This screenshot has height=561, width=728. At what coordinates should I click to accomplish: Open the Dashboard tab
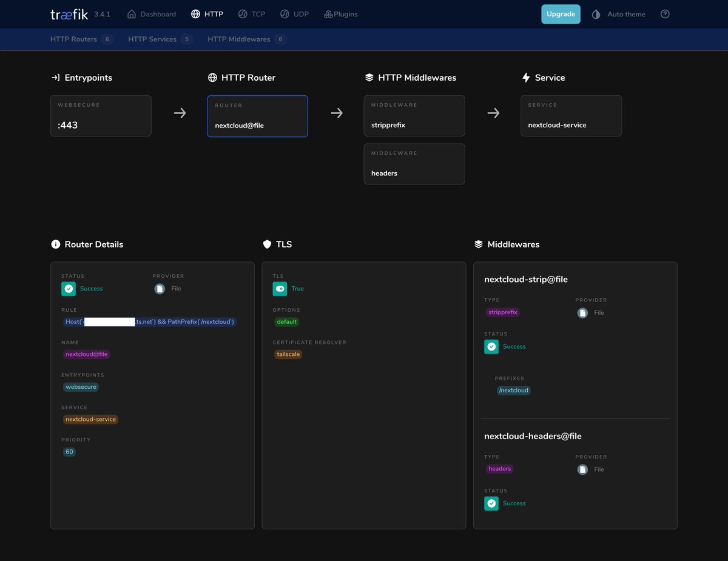151,14
